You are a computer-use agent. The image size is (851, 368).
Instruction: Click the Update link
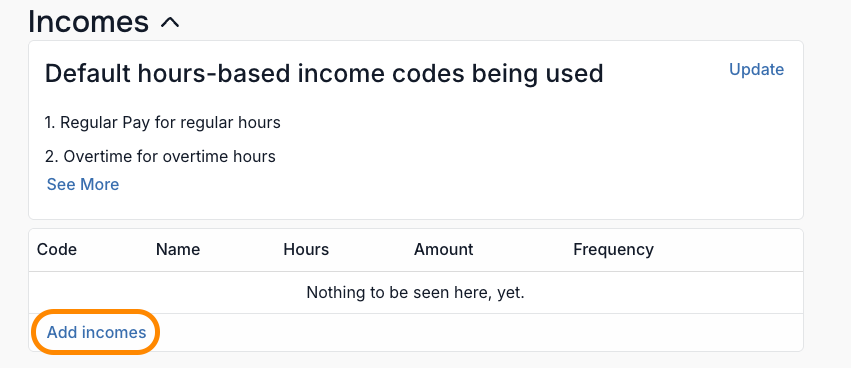point(756,69)
